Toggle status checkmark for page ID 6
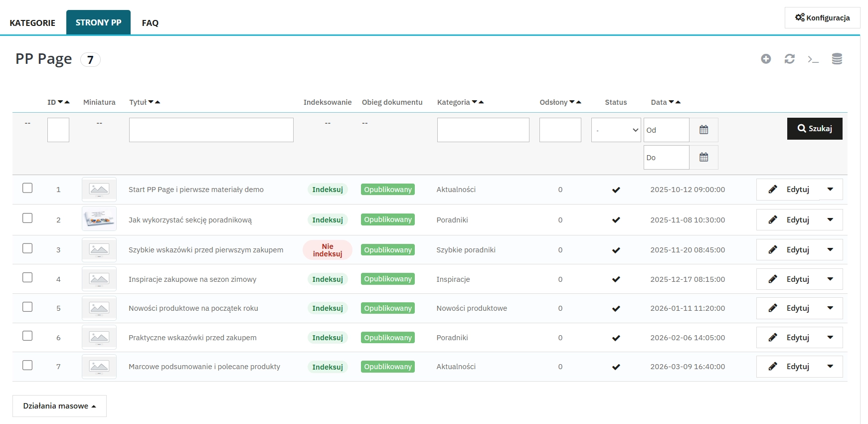868x424 pixels. (x=616, y=338)
